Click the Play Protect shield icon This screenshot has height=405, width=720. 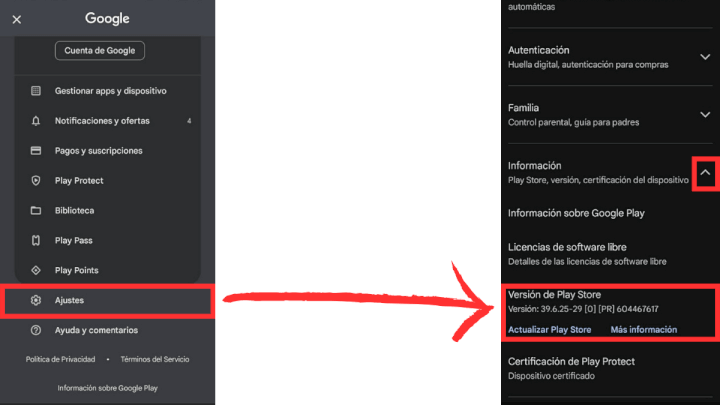click(36, 180)
